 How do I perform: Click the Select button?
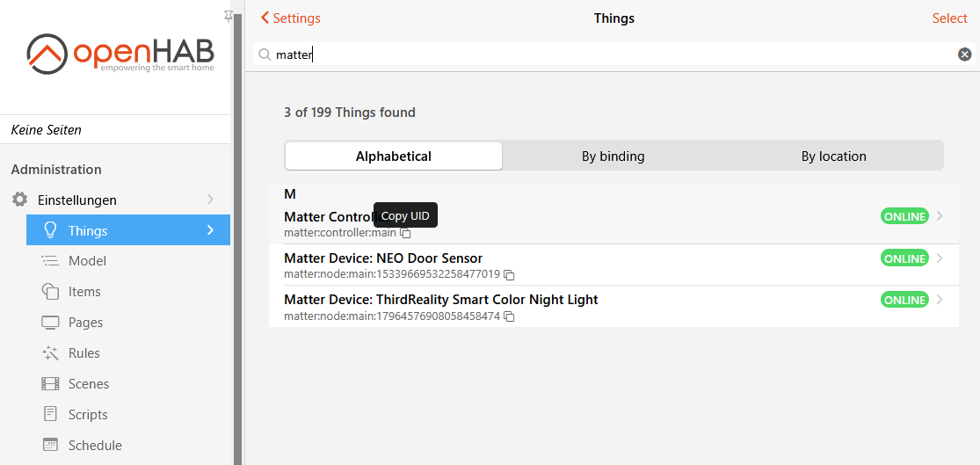949,18
